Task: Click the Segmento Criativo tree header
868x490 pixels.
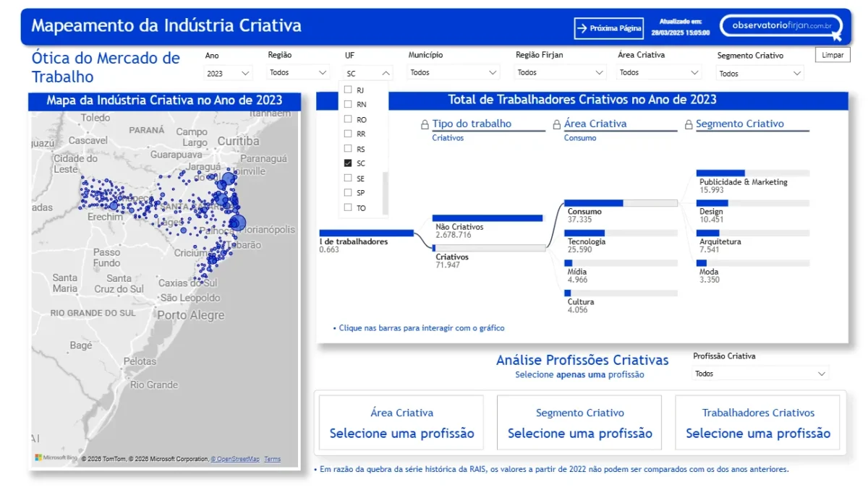Action: [740, 124]
